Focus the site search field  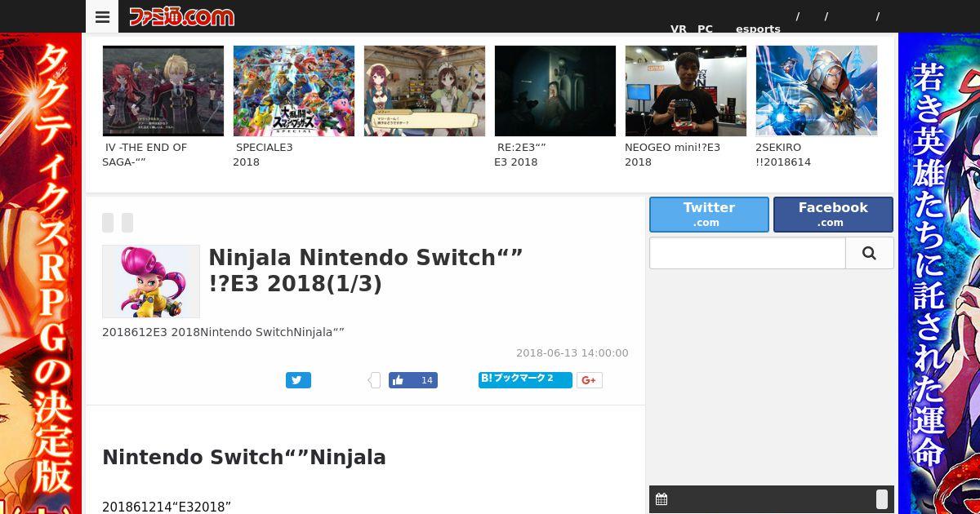747,253
